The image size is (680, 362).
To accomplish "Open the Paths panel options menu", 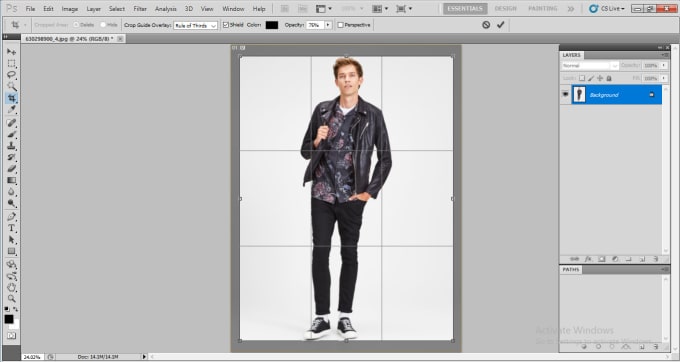I will 664,270.
